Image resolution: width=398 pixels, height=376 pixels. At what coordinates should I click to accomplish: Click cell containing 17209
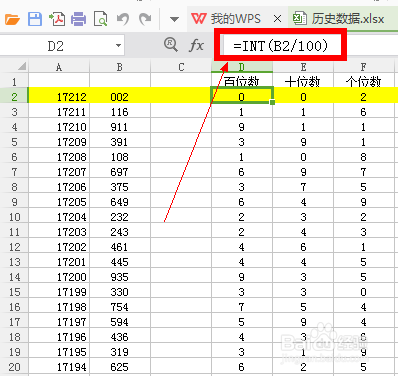point(59,142)
